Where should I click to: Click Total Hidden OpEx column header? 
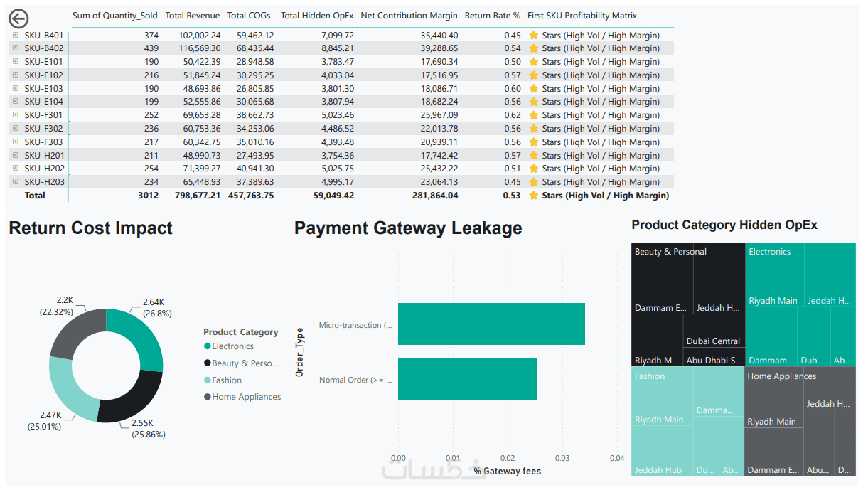coord(317,16)
